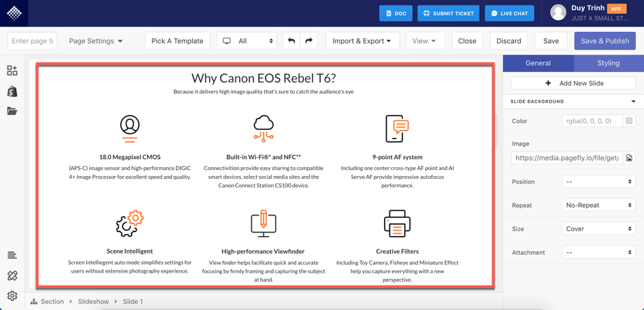Click the AFF. badge
This screenshot has width=644, height=310.
[617, 9]
